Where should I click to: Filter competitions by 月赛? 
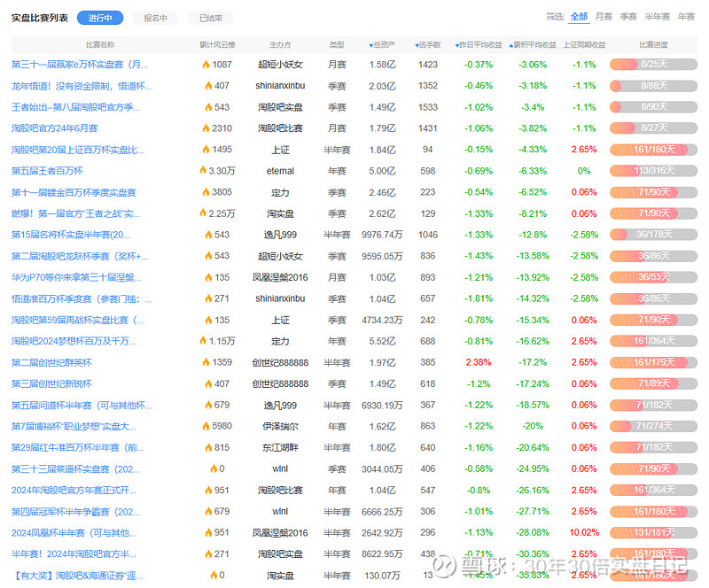pyautogui.click(x=604, y=17)
